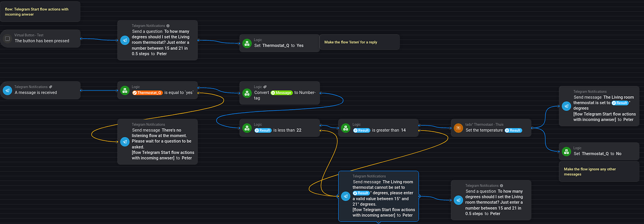The width and height of the screenshot is (644, 224).
Task: Click Telegram icon on 'A message is received' card
Action: (7, 91)
